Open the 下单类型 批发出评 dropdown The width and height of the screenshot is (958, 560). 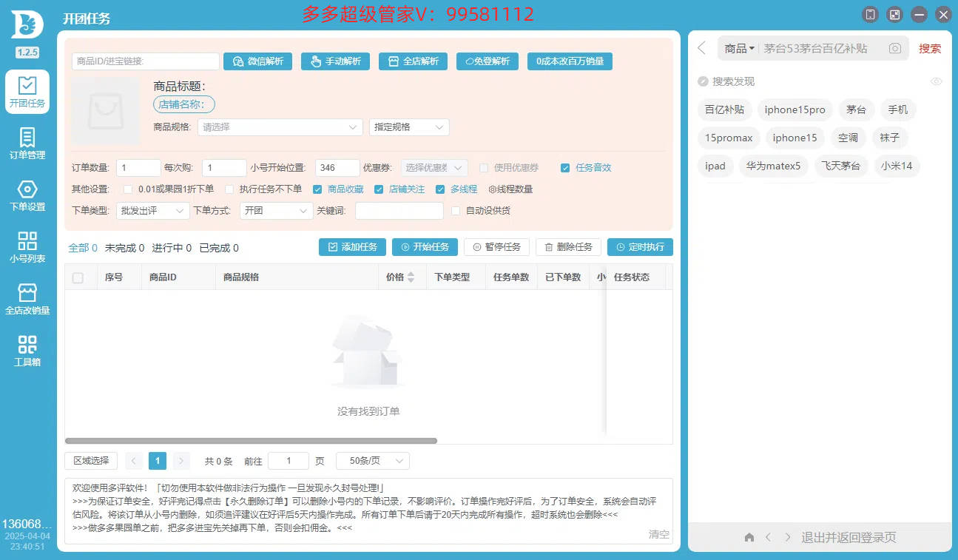coord(154,211)
